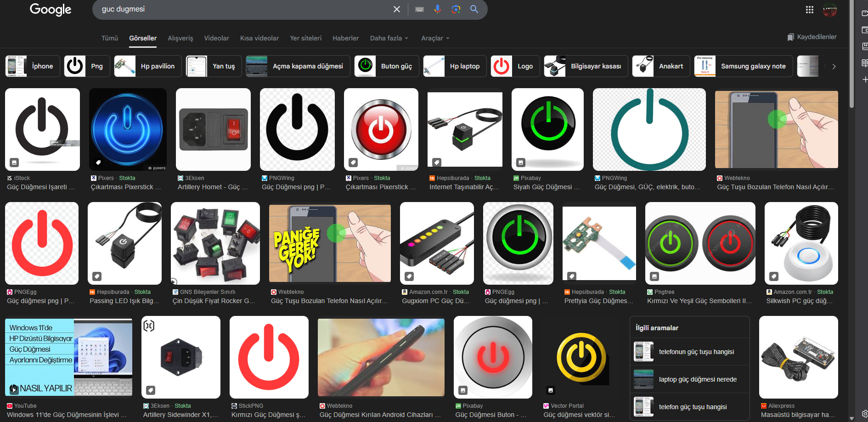Open 'Artillery Sidewinder X1' result link

coord(181,415)
